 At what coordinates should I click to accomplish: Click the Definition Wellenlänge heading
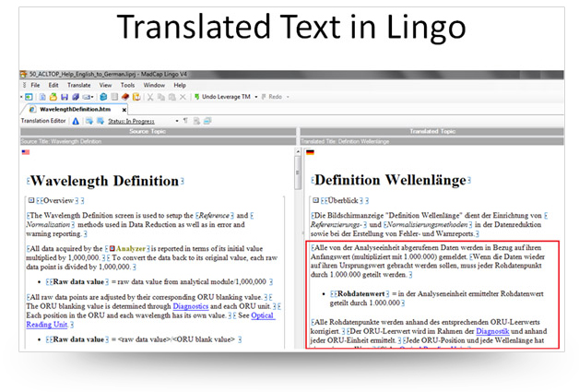390,180
